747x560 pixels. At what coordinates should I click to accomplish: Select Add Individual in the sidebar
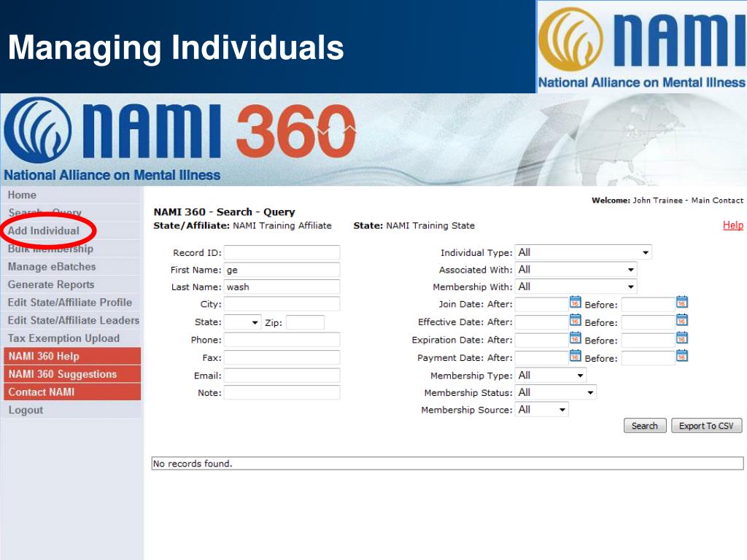tap(44, 230)
